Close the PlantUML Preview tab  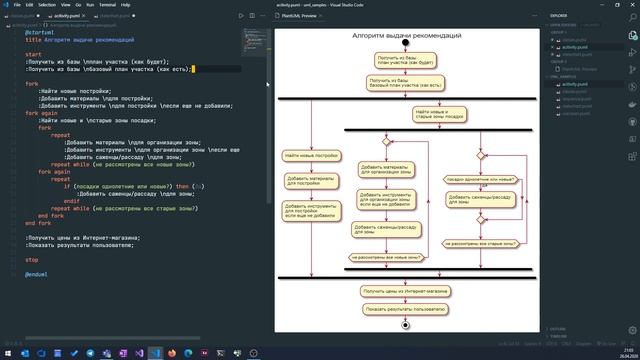click(x=321, y=16)
